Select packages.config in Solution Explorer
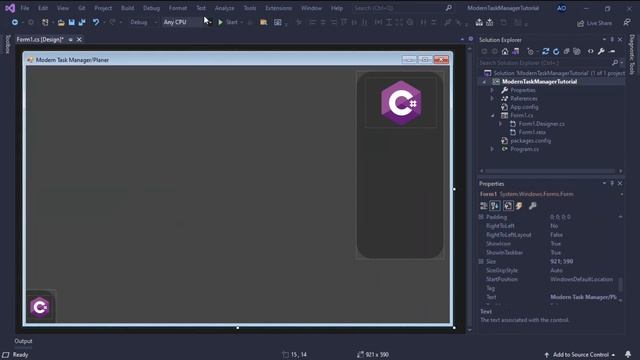This screenshot has width=640, height=360. click(x=531, y=140)
